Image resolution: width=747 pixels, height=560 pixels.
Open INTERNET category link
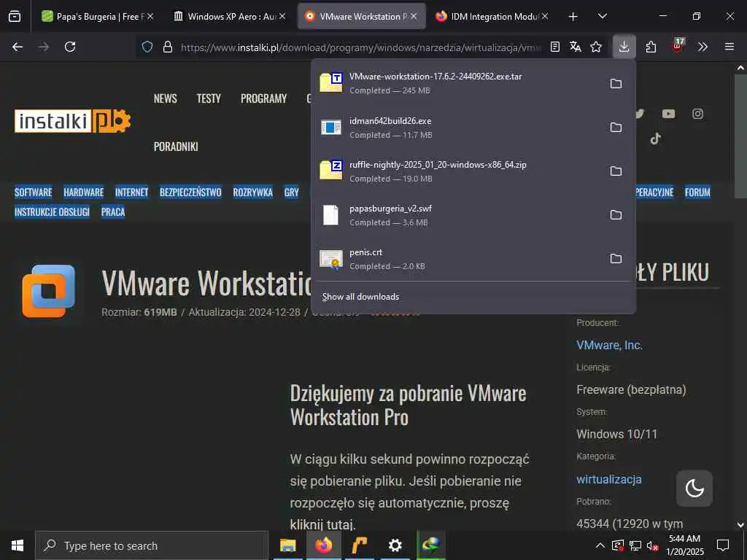pos(131,192)
